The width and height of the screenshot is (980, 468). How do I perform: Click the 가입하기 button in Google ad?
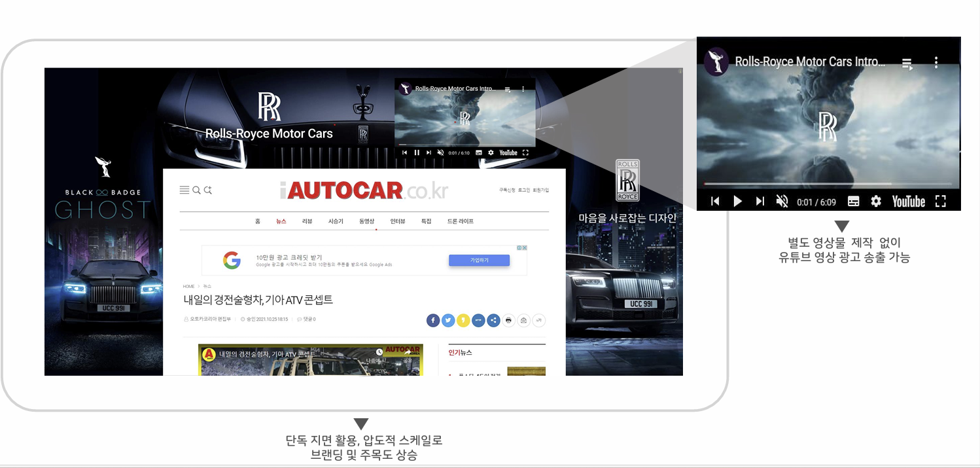(479, 260)
